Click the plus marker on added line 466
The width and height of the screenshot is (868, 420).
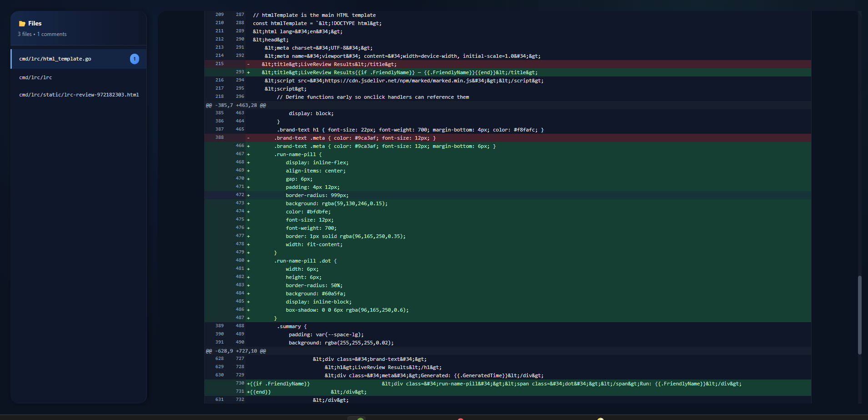click(248, 146)
